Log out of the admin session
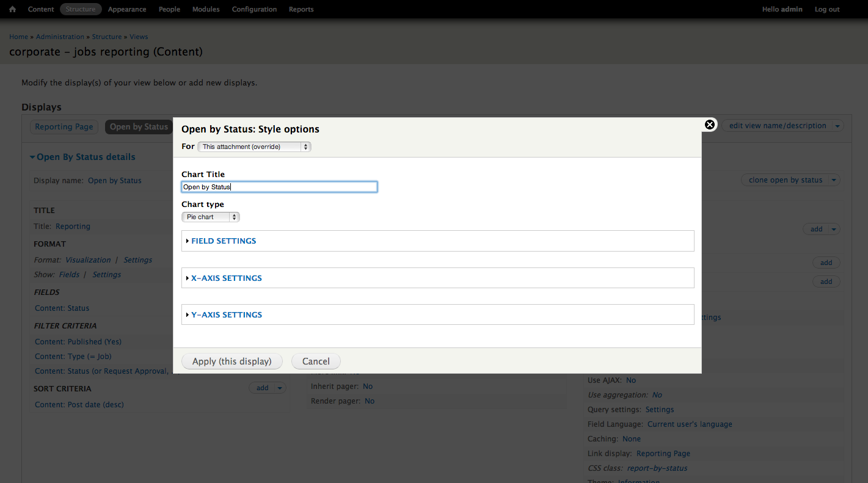The width and height of the screenshot is (868, 483). [x=827, y=9]
